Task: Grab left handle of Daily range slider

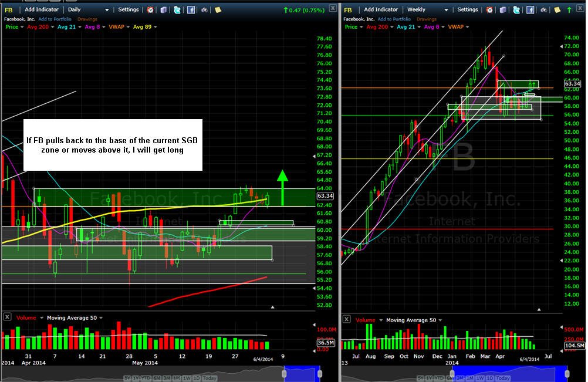Action: 284,374
